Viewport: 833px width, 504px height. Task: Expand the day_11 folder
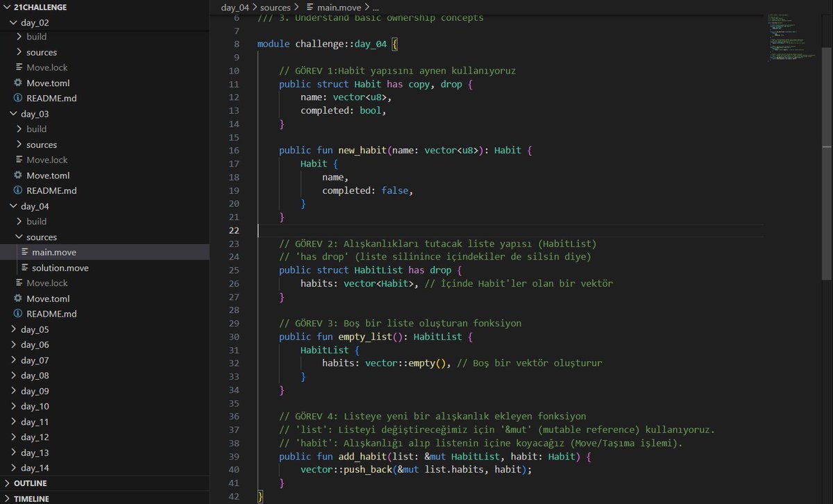click(x=14, y=422)
